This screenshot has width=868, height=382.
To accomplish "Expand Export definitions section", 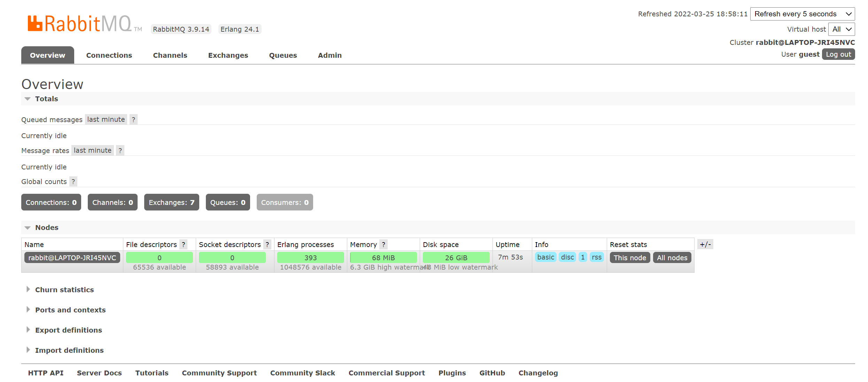I will click(x=64, y=330).
